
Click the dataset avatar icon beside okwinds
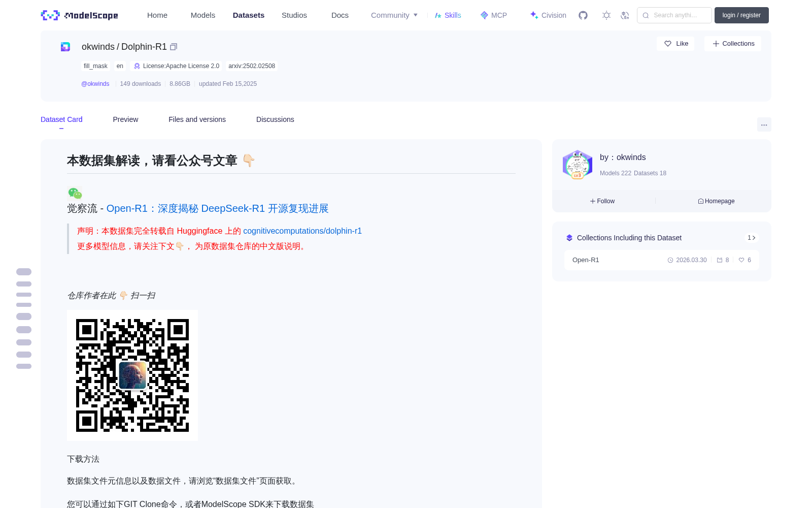tap(65, 47)
